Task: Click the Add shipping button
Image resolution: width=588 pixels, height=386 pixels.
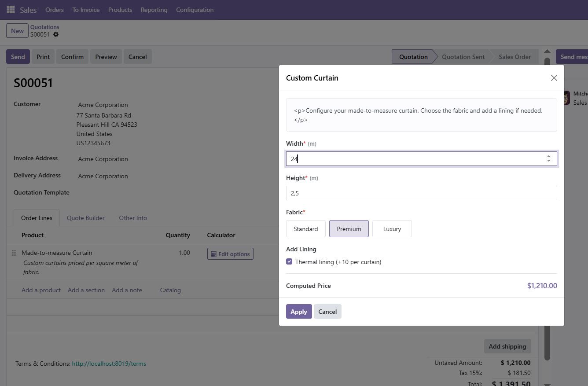Action: 507,346
